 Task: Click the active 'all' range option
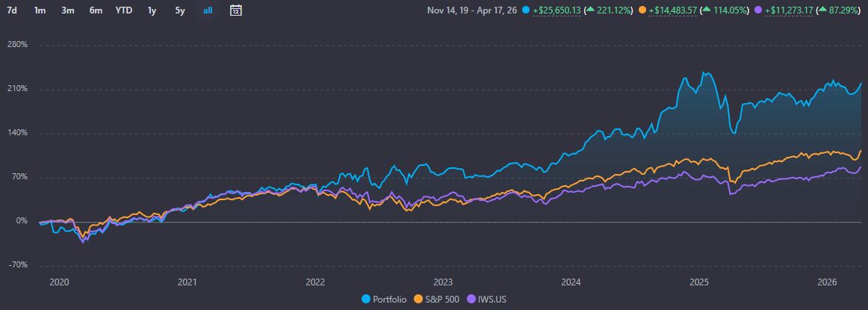[x=208, y=10]
